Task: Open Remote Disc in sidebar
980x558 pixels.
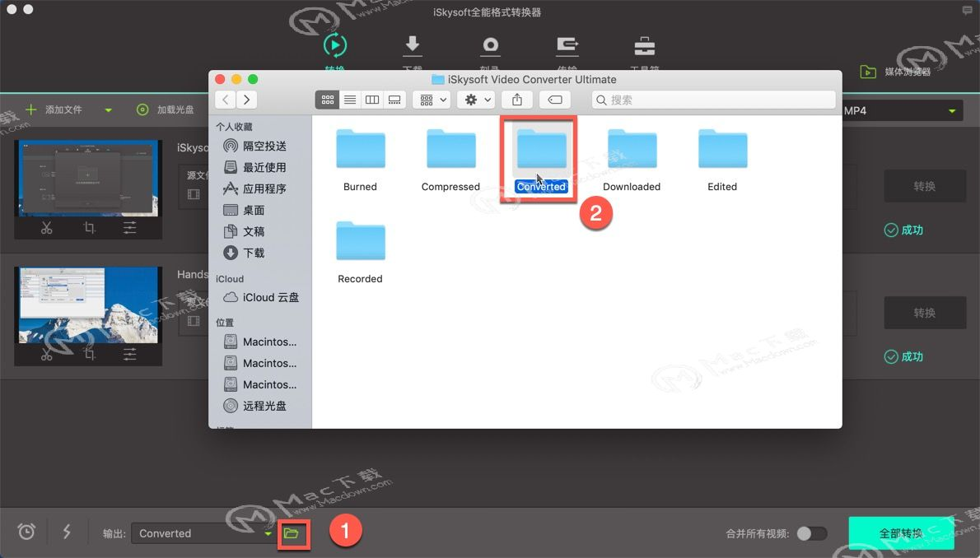Action: tap(255, 407)
